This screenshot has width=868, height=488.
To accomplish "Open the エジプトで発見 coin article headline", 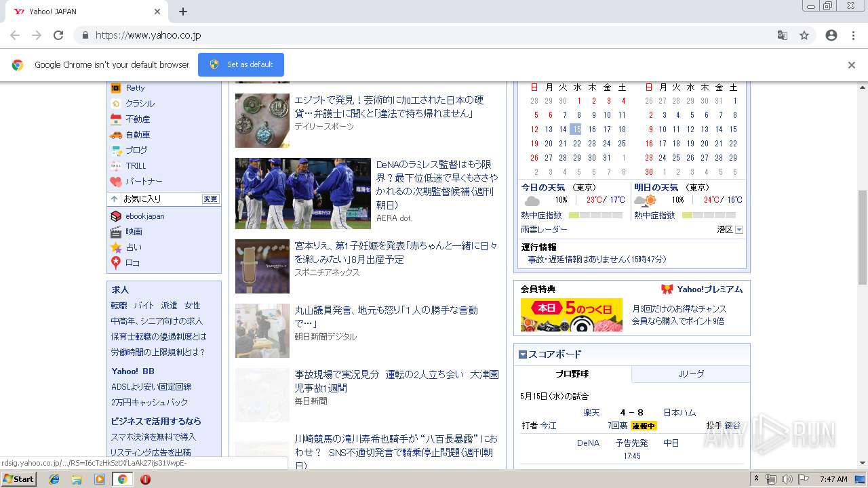I will pos(390,107).
